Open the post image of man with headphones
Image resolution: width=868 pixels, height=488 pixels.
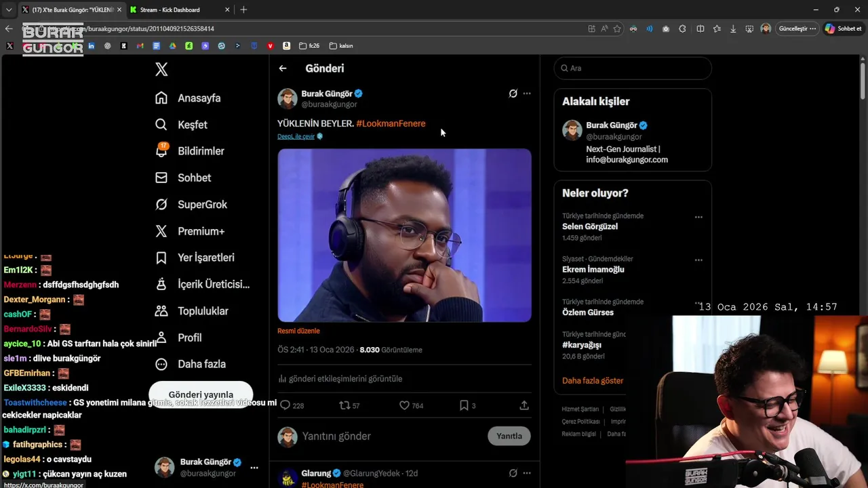pyautogui.click(x=404, y=235)
